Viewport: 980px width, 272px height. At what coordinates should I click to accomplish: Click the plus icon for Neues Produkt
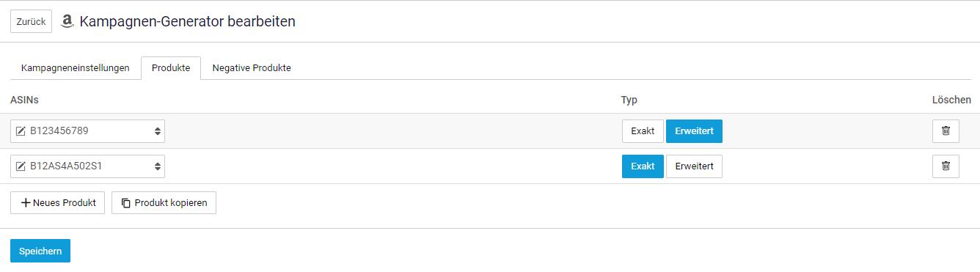[26, 203]
